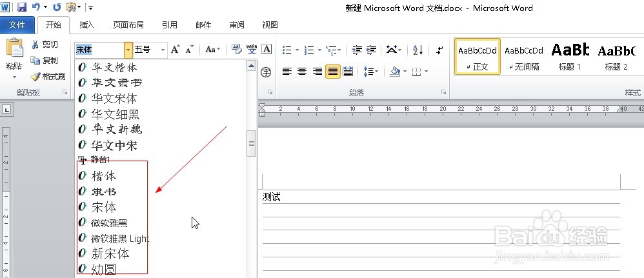Switch to the References (引用) tab

pos(170,25)
